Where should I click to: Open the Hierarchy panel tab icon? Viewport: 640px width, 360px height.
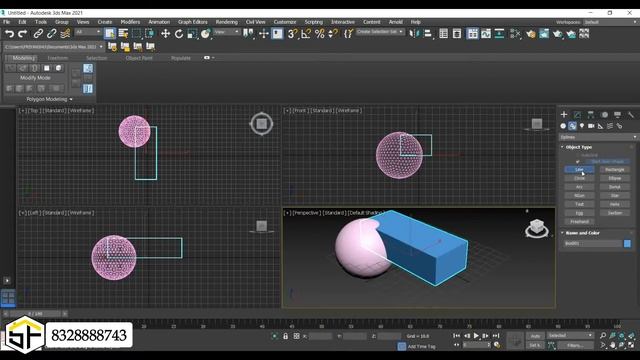point(591,115)
